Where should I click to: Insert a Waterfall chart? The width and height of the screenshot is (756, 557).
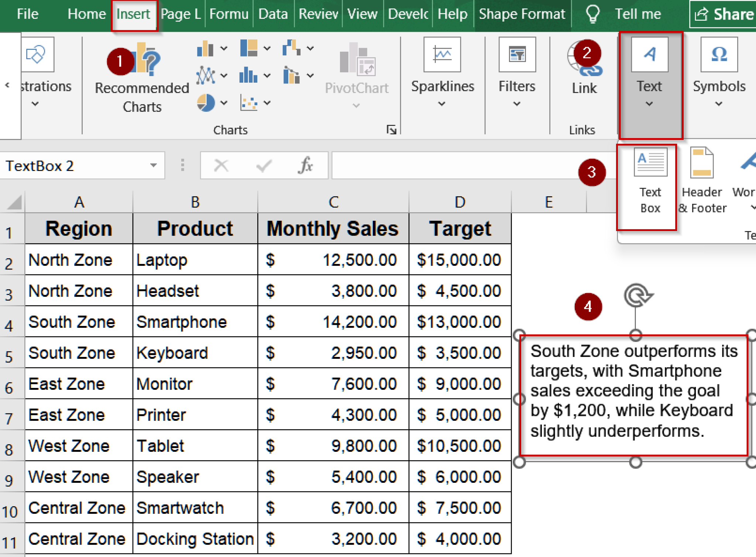291,48
